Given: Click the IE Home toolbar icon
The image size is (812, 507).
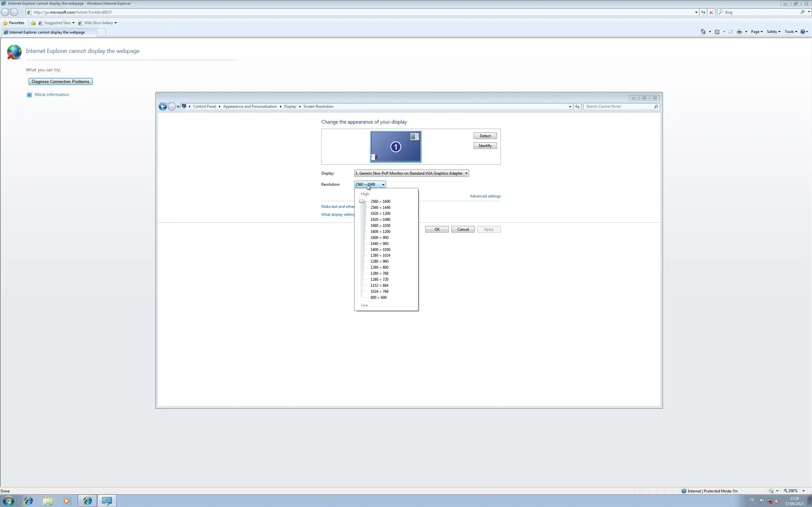Looking at the screenshot, I should [703, 31].
